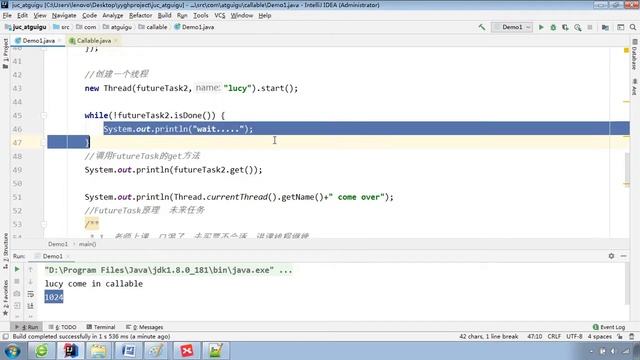640x360 pixels.
Task: Open Search Everywhere magnifier icon
Action: coord(633,27)
